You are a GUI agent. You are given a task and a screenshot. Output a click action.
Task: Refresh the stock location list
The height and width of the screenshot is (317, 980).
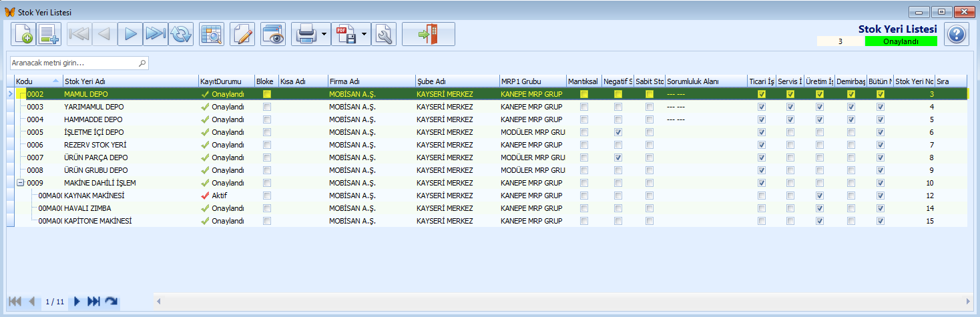point(180,34)
